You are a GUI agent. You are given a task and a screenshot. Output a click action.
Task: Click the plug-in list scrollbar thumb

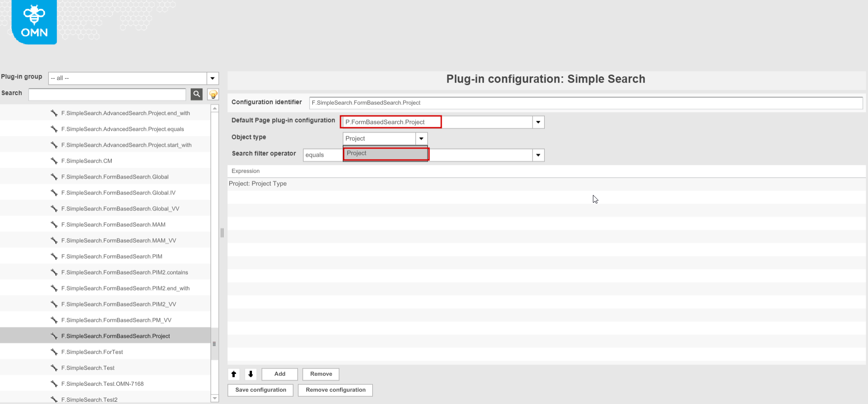(215, 344)
